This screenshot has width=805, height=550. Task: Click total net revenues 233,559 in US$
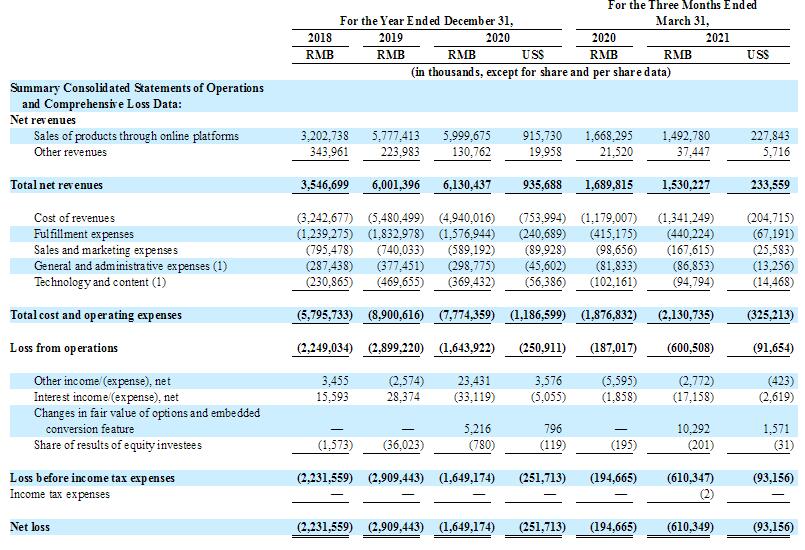pos(770,185)
